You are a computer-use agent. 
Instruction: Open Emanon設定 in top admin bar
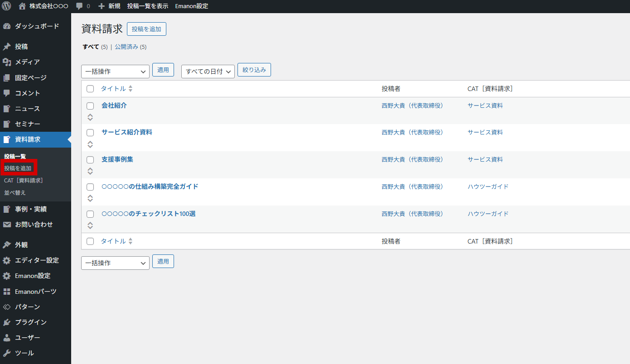tap(192, 6)
